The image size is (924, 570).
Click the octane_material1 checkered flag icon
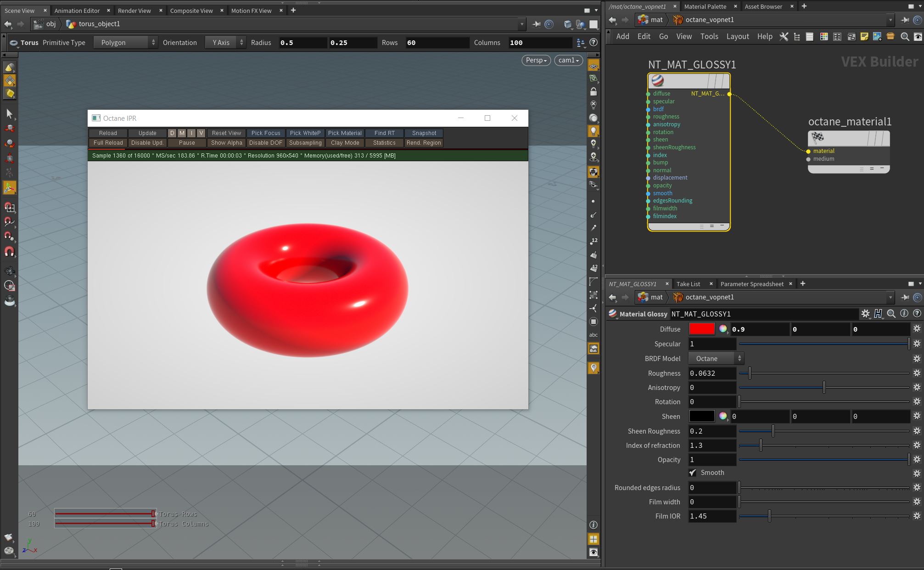pos(818,137)
